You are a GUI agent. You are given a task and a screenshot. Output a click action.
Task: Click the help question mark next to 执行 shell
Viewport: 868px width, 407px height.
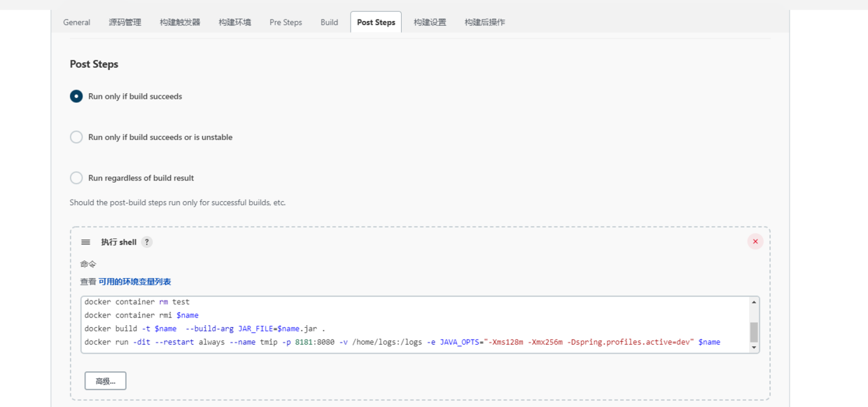point(146,242)
